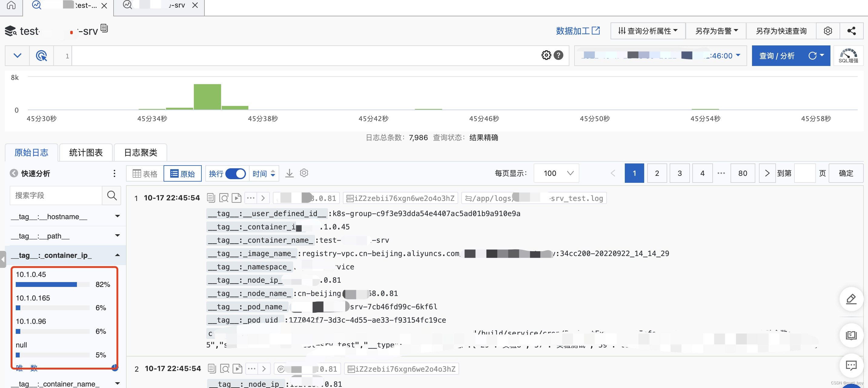Open the floating documentation book button
This screenshot has width=868, height=388.
851,335
